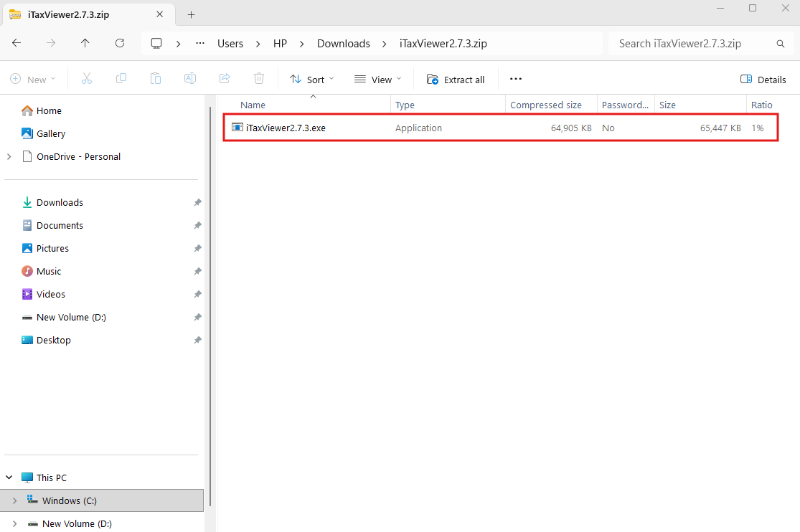Image resolution: width=800 pixels, height=532 pixels.
Task: Open the See more ellipsis menu
Action: tap(515, 79)
